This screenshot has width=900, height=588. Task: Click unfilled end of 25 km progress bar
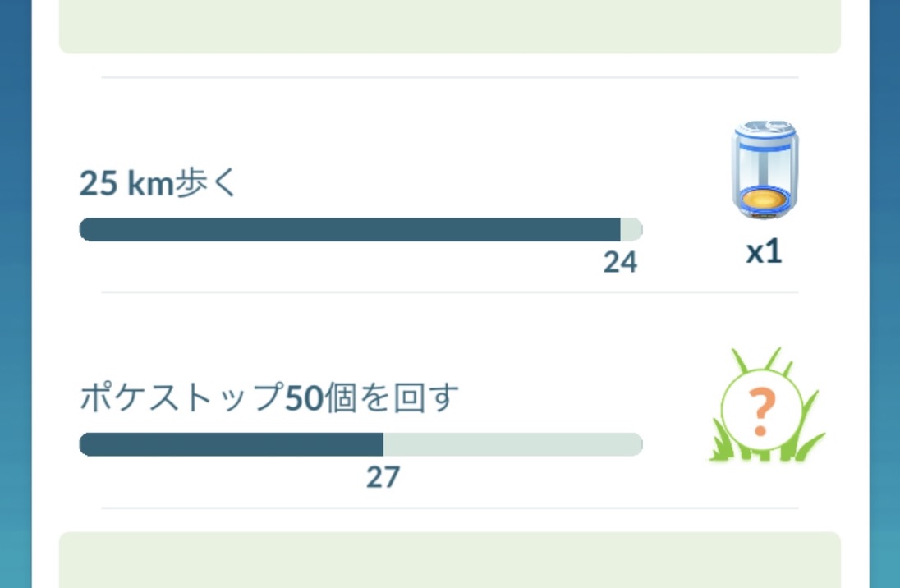click(x=631, y=230)
